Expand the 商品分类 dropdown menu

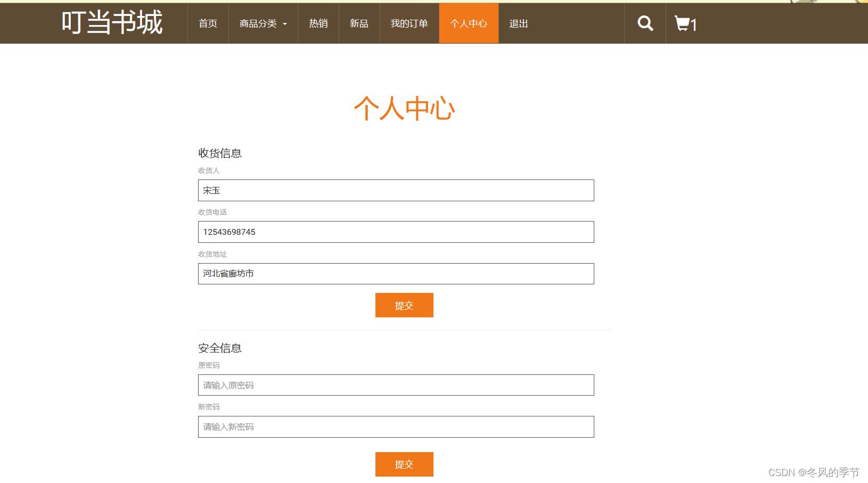click(x=259, y=23)
